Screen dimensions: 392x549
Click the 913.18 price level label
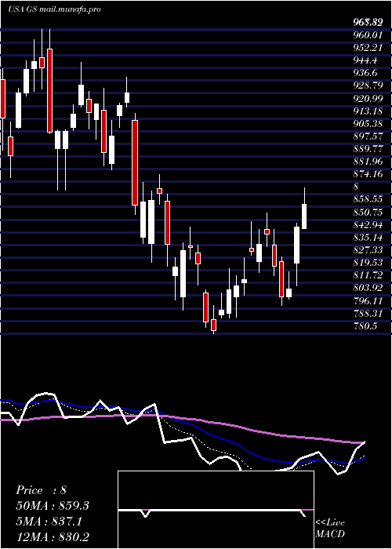click(x=368, y=111)
